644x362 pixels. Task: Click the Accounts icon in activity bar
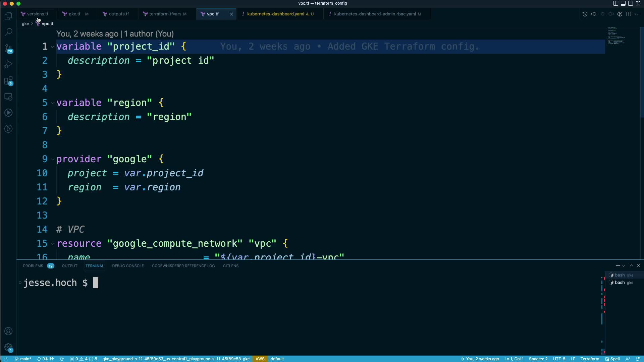click(x=8, y=331)
